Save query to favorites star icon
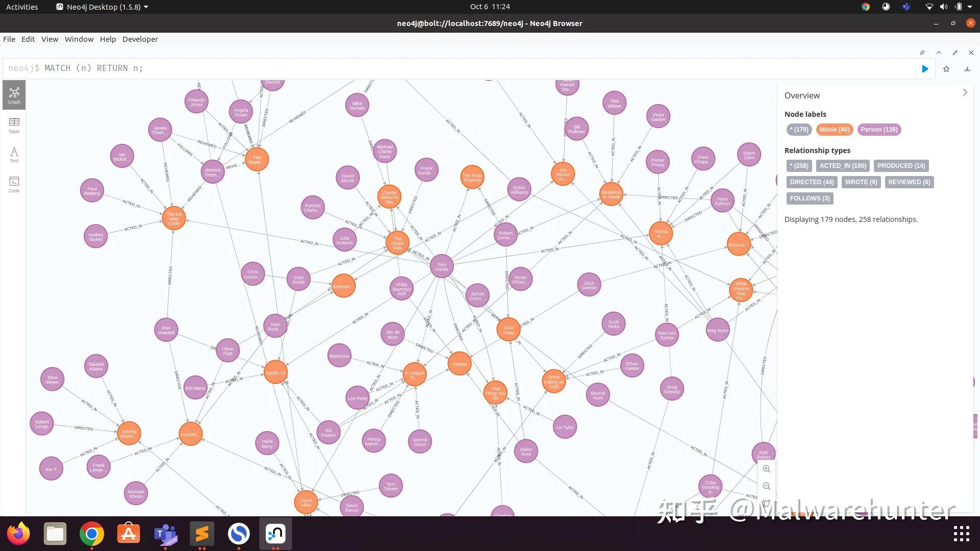The width and height of the screenshot is (980, 551). click(946, 69)
